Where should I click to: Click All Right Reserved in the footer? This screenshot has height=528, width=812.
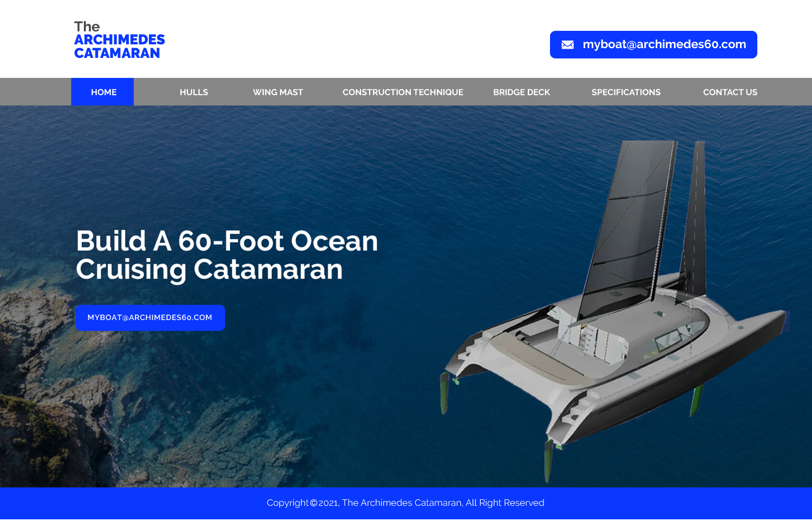[505, 503]
